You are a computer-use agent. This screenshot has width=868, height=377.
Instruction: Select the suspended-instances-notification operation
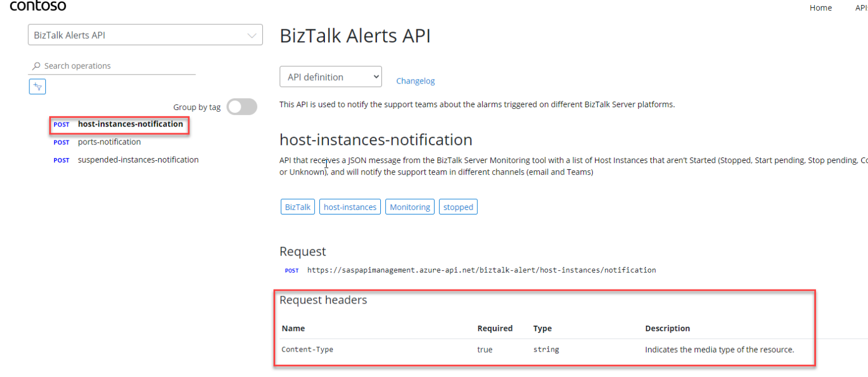138,160
